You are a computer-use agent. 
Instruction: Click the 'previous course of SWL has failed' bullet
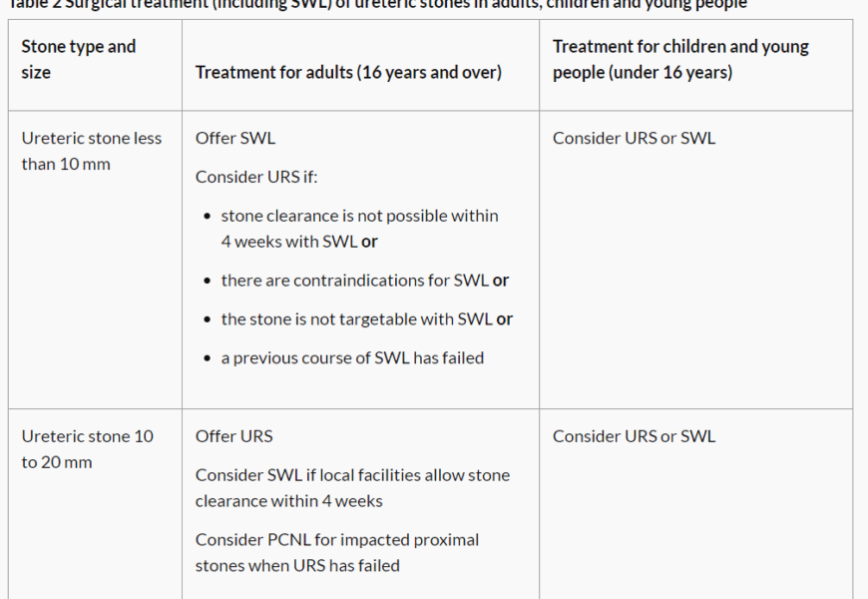[352, 357]
